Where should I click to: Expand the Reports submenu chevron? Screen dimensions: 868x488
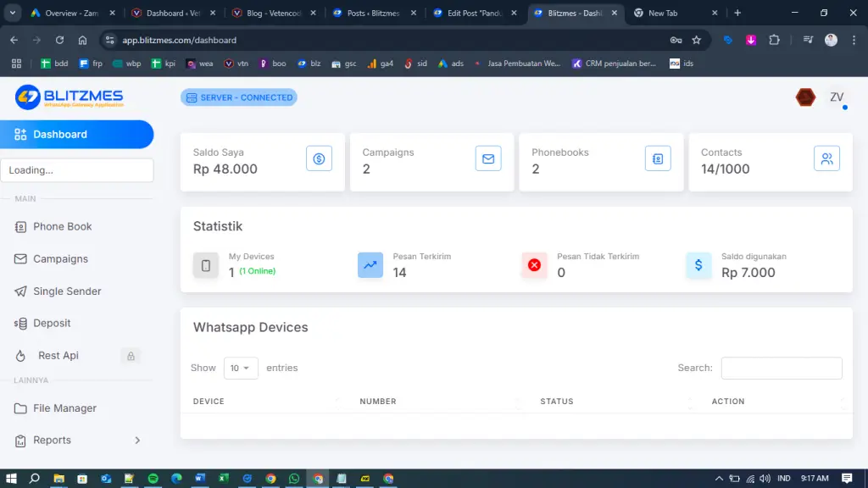[x=137, y=441]
